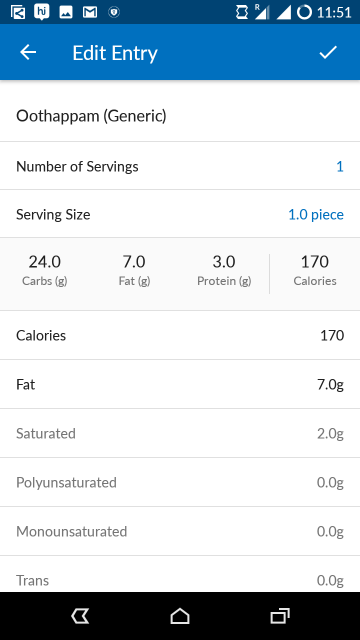360x640 pixels.
Task: Change the serving size 1.0 piece
Action: click(316, 215)
